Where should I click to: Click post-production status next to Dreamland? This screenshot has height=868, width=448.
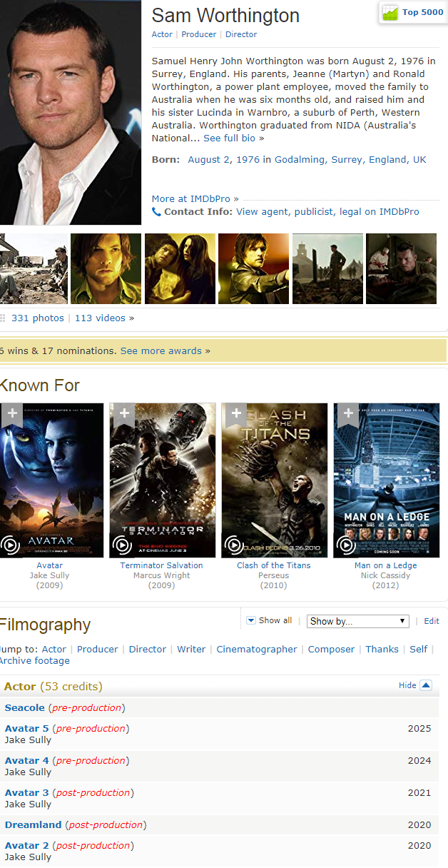click(106, 825)
